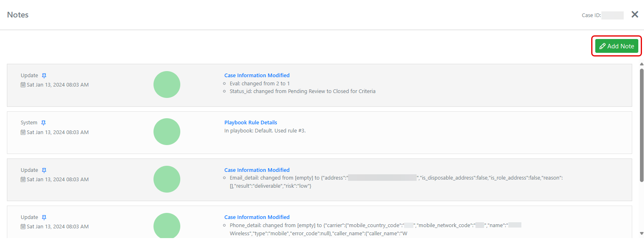644x245 pixels.
Task: Click calendar icon on the Email_detail note
Action: [23, 180]
